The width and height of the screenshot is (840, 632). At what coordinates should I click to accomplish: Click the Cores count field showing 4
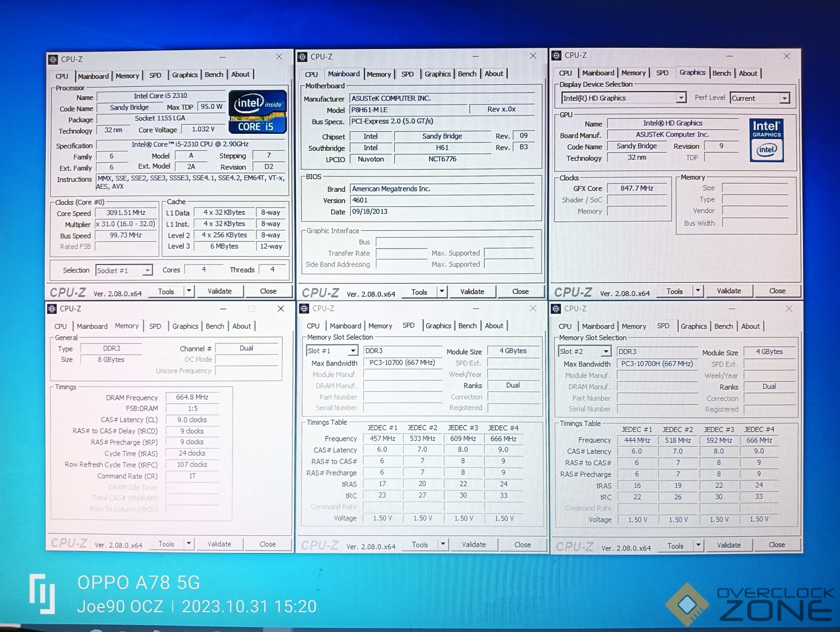tap(204, 270)
